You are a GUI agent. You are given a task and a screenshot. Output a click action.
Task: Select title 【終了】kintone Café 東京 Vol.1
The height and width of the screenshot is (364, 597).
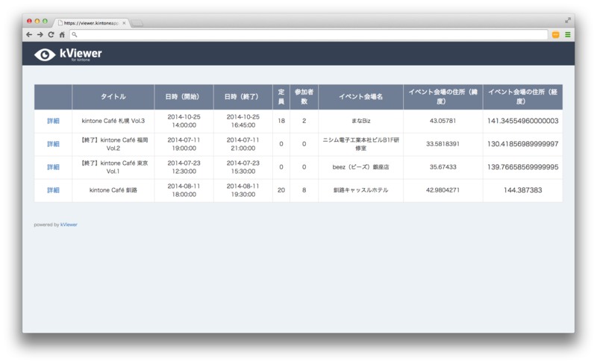click(113, 167)
